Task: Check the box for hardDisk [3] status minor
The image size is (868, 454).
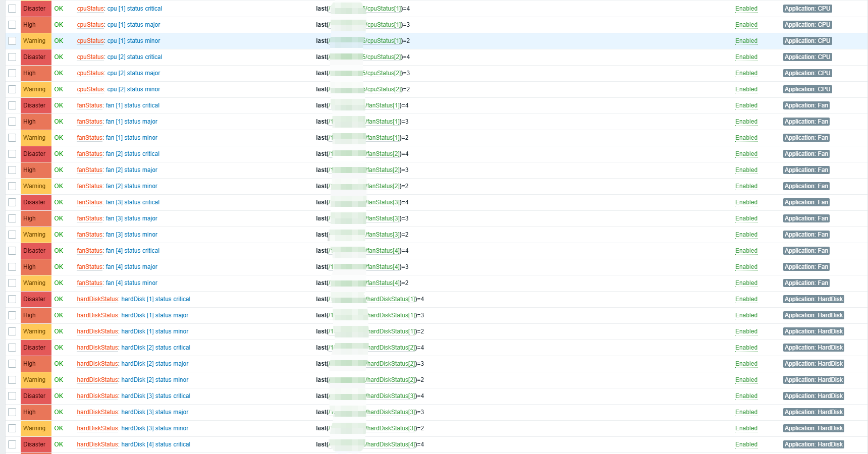Action: point(12,428)
